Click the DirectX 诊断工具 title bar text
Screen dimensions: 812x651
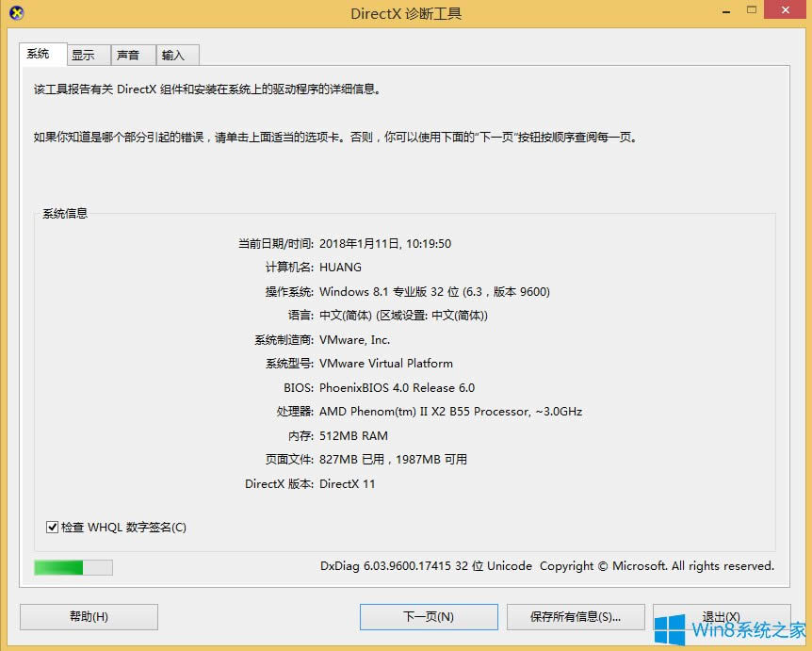[406, 13]
